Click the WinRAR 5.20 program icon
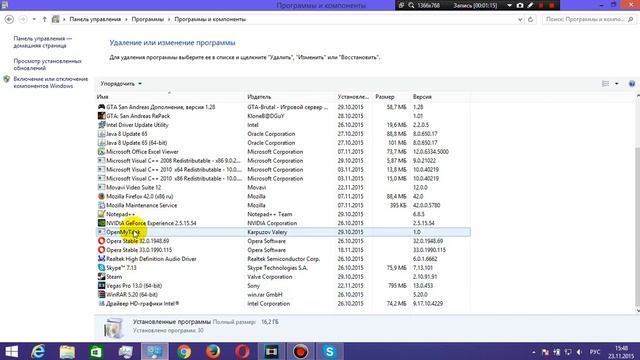Viewport: 640px width, 360px height. [101, 295]
